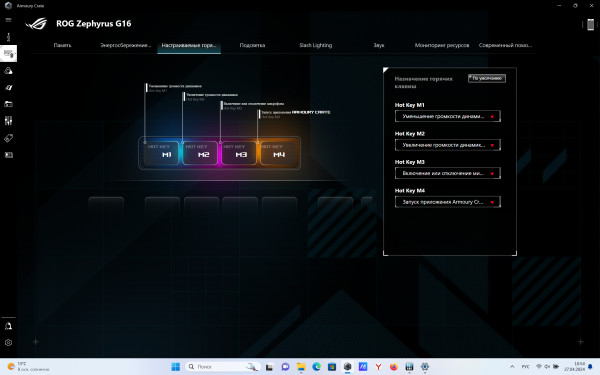
Task: Open the Hot Key M4 assignment dropdown
Action: click(x=447, y=202)
